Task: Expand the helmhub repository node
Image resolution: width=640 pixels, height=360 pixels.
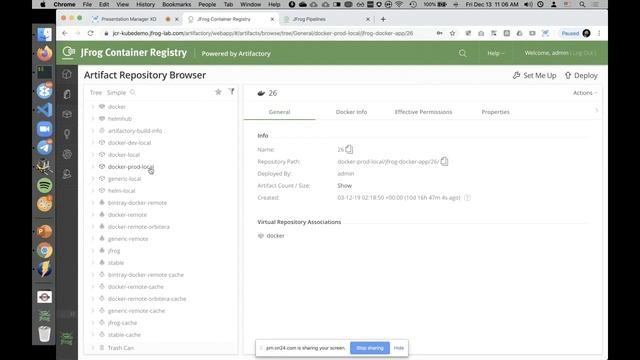Action: point(93,118)
